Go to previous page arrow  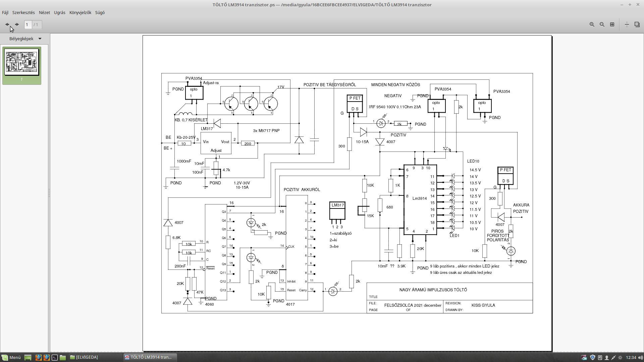[7, 24]
